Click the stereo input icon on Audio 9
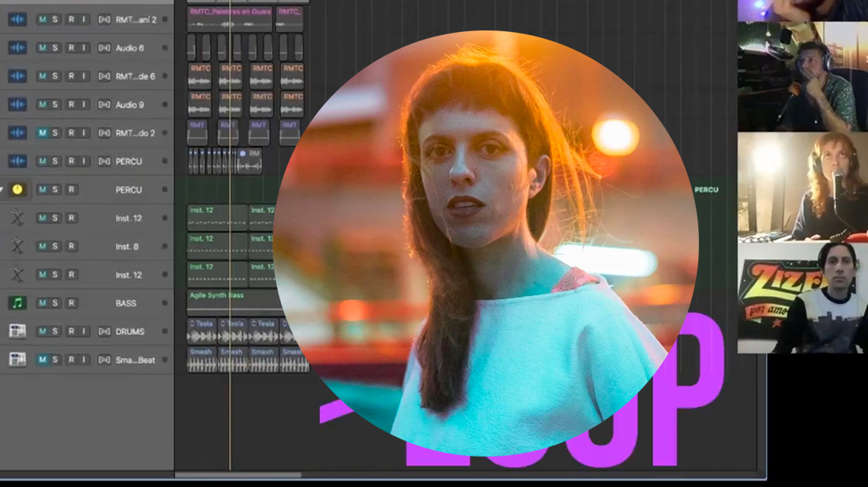 click(104, 104)
